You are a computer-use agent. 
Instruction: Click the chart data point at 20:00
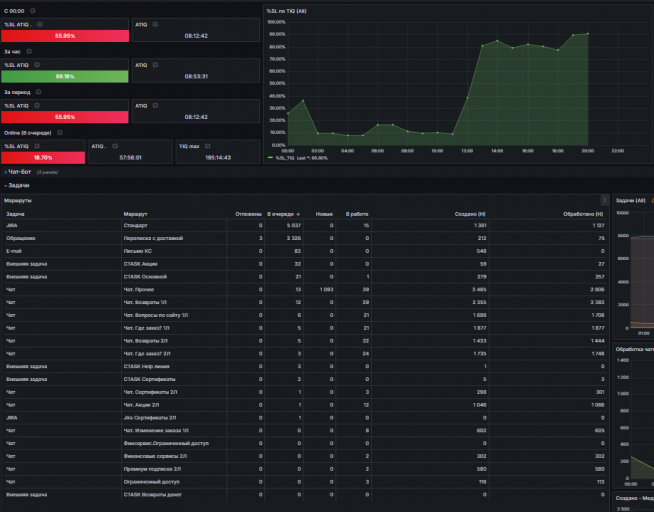[x=588, y=34]
